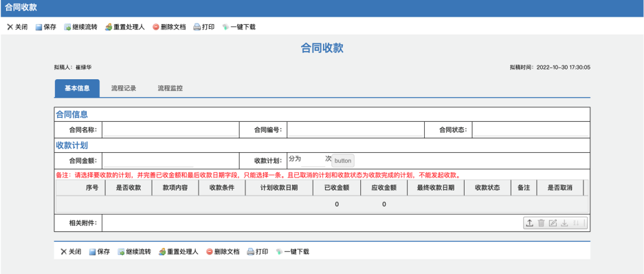Switch to the 流程记录 tab
Screen dimensions: 644x274
(124, 88)
